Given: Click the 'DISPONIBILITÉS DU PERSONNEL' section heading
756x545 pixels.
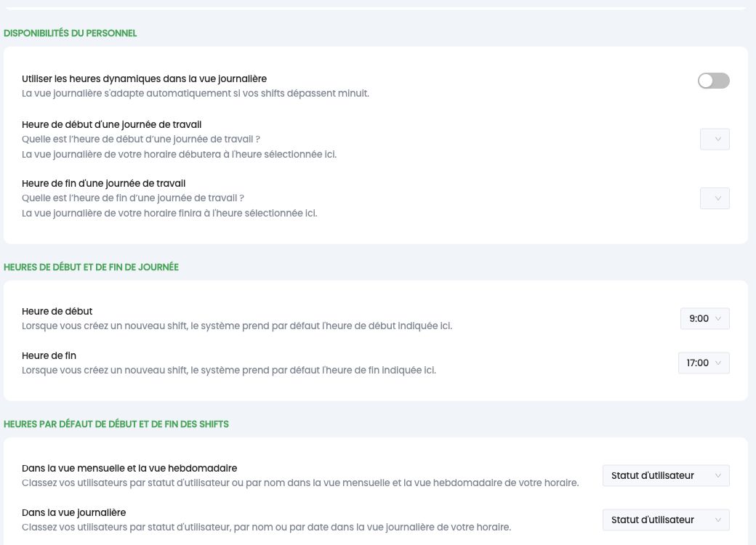Looking at the screenshot, I should (x=71, y=33).
